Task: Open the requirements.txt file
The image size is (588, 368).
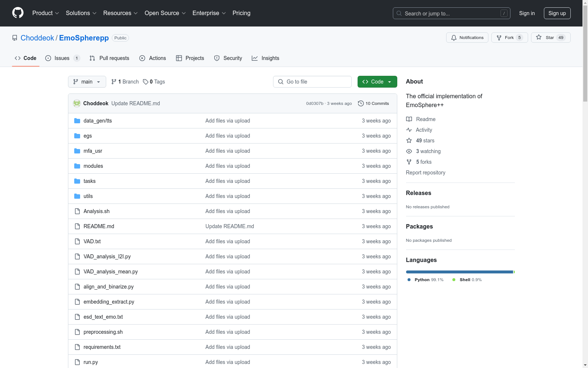Action: click(102, 347)
